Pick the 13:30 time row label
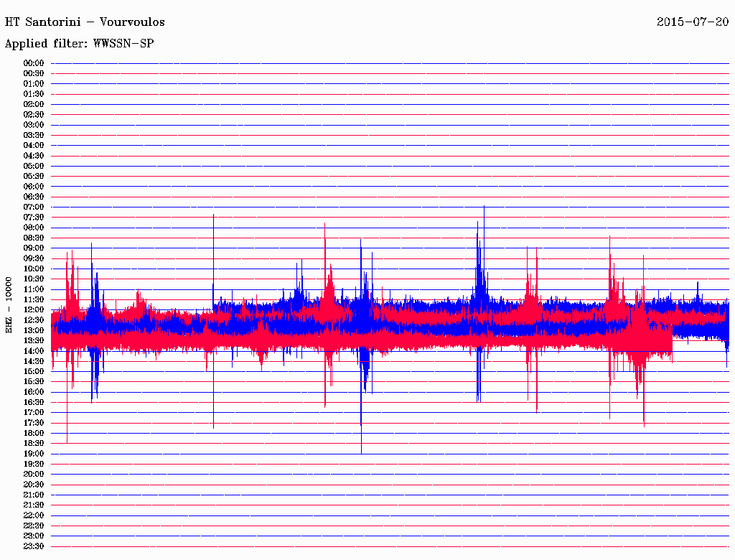 pyautogui.click(x=34, y=340)
